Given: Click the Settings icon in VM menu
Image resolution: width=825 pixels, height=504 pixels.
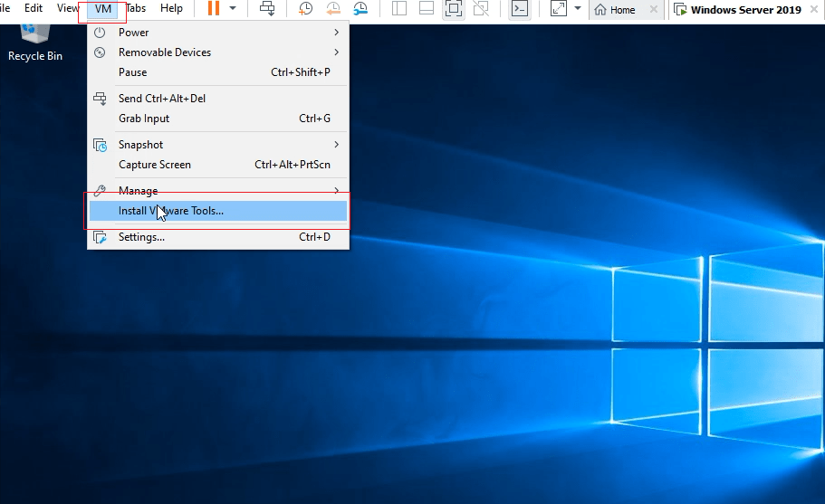Looking at the screenshot, I should [x=100, y=238].
